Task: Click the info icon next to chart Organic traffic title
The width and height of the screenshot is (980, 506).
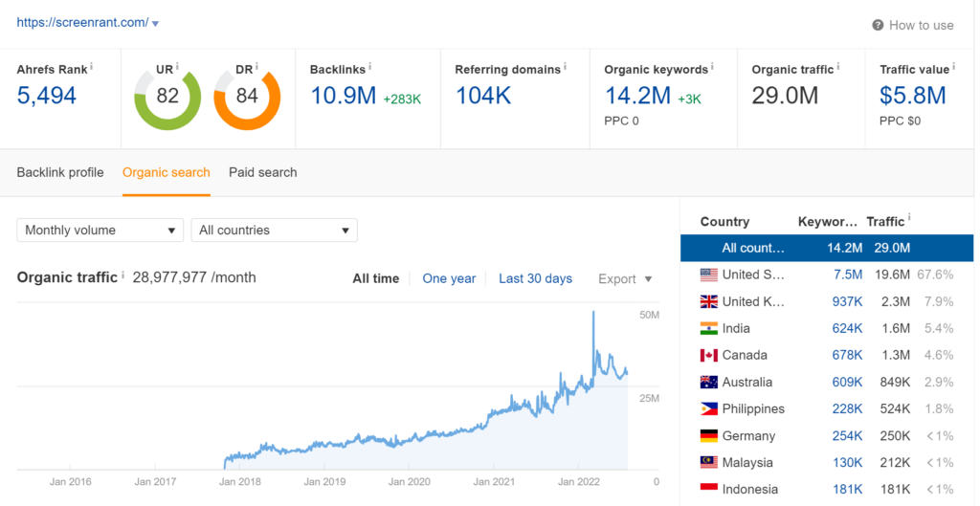Action: (123, 275)
